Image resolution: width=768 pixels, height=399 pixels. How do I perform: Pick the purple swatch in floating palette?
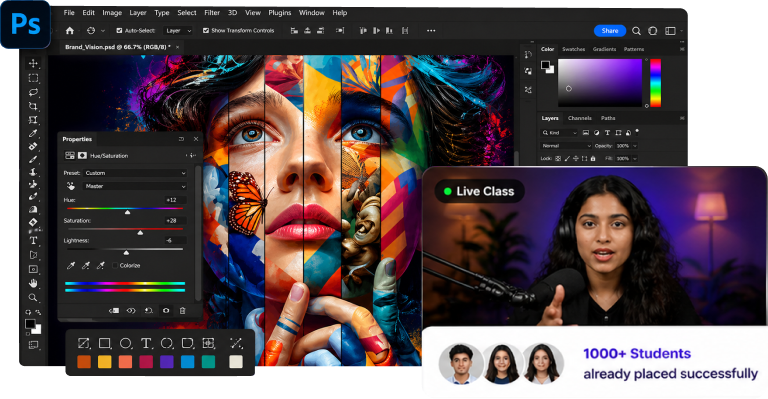coord(167,362)
